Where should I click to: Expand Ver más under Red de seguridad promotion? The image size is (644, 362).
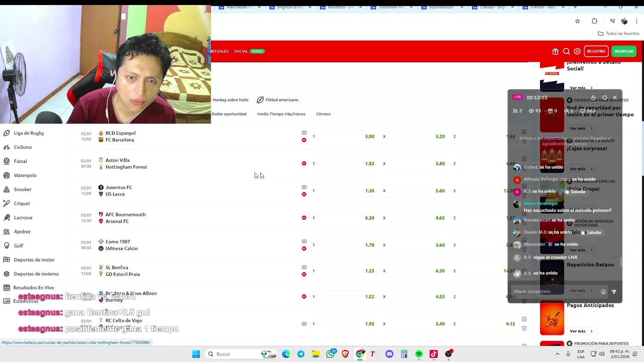(x=581, y=128)
